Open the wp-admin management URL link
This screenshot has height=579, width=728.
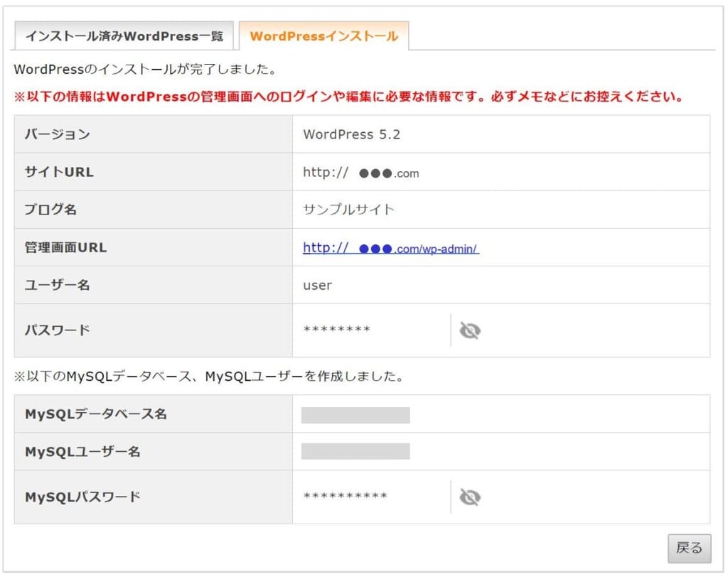(390, 248)
